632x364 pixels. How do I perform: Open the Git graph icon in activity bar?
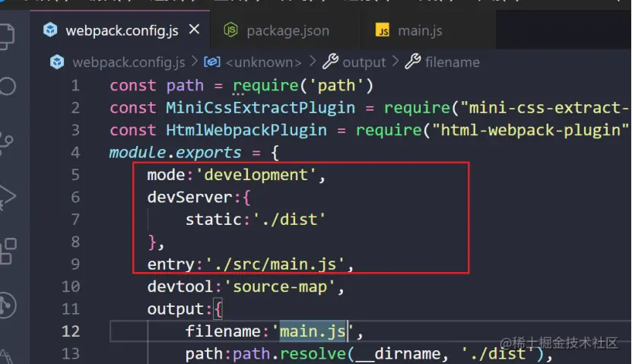[8, 305]
